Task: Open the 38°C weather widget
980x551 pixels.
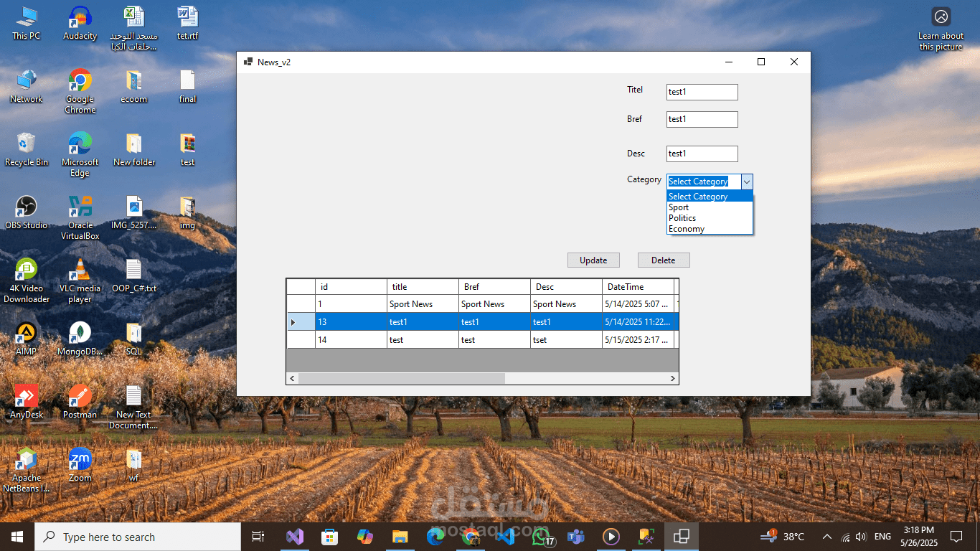Action: [x=782, y=537]
